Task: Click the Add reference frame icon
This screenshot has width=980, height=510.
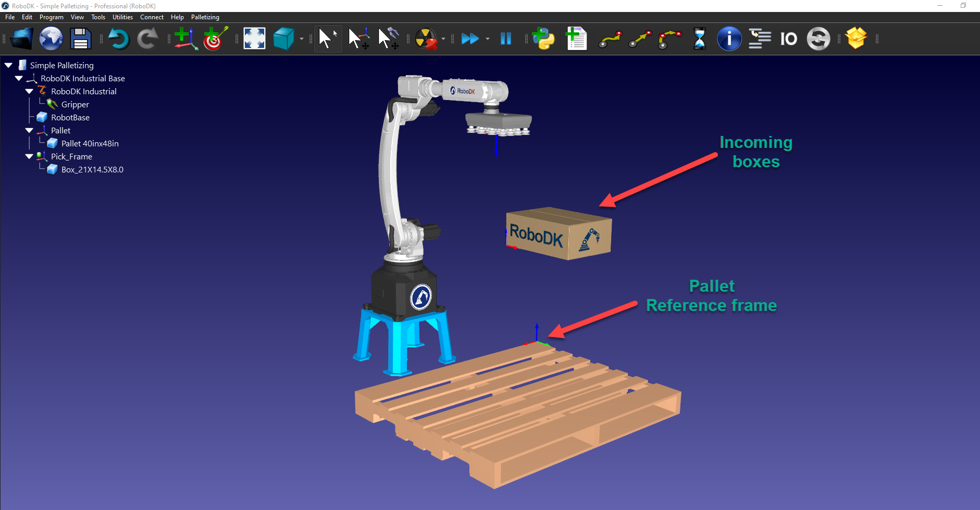Action: [x=185, y=39]
